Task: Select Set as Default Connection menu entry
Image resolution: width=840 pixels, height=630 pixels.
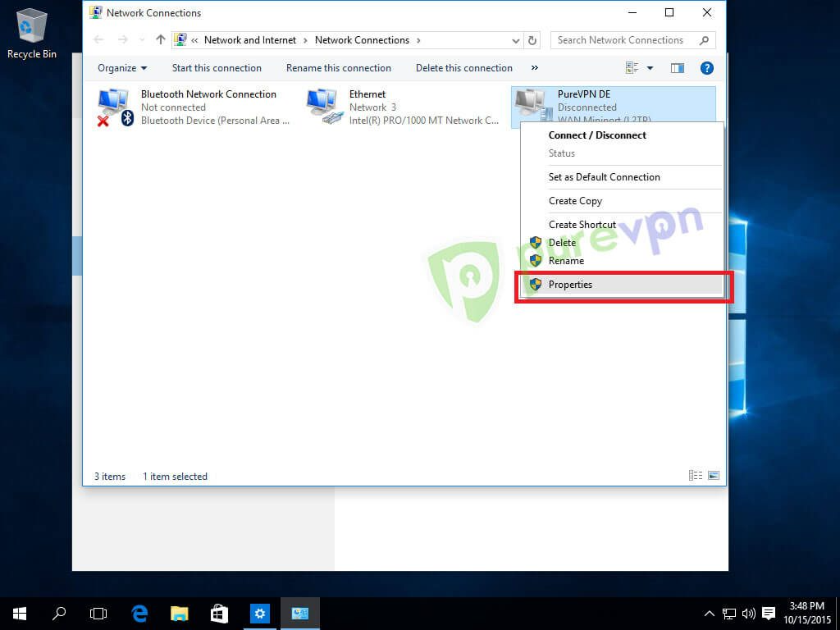Action: [x=605, y=176]
